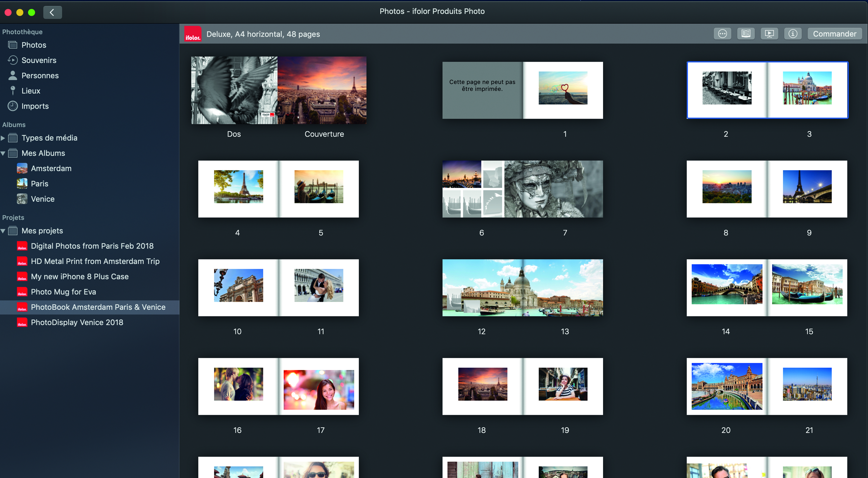This screenshot has height=478, width=868.
Task: Select the Dos back cover thumbnail
Action: [234, 90]
